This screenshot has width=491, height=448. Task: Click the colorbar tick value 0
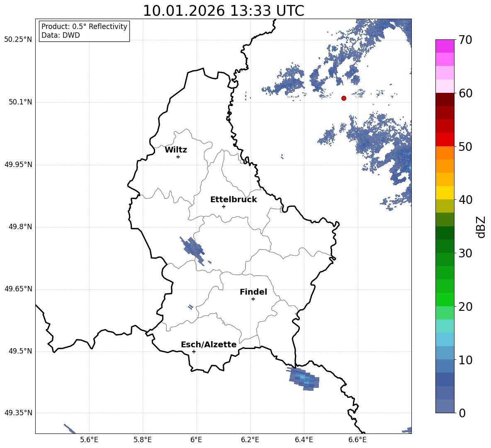point(462,413)
